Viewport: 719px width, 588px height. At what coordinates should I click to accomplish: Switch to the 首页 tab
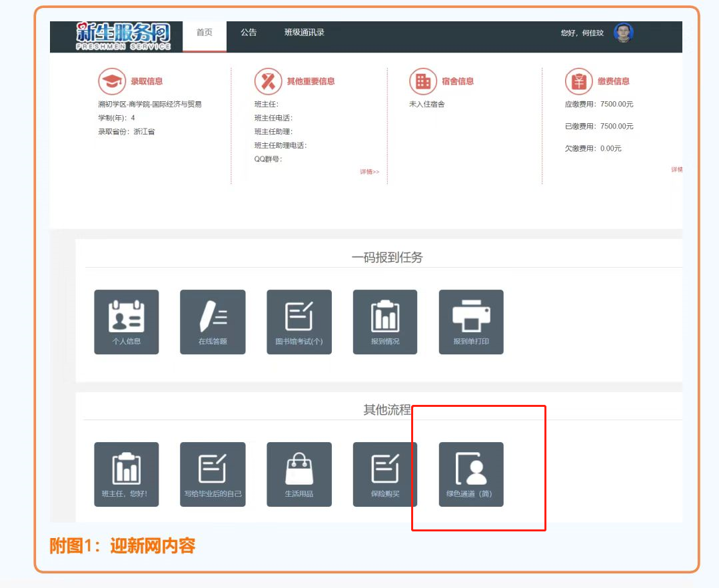pos(204,33)
